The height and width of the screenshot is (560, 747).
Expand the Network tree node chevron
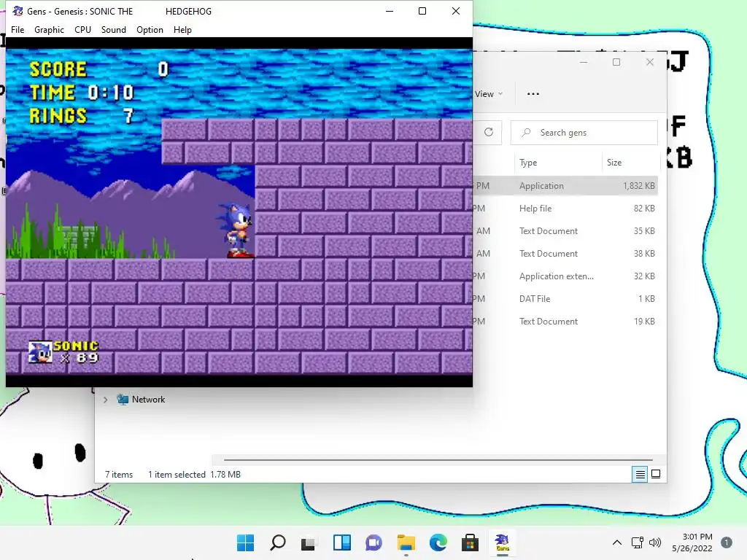[106, 400]
